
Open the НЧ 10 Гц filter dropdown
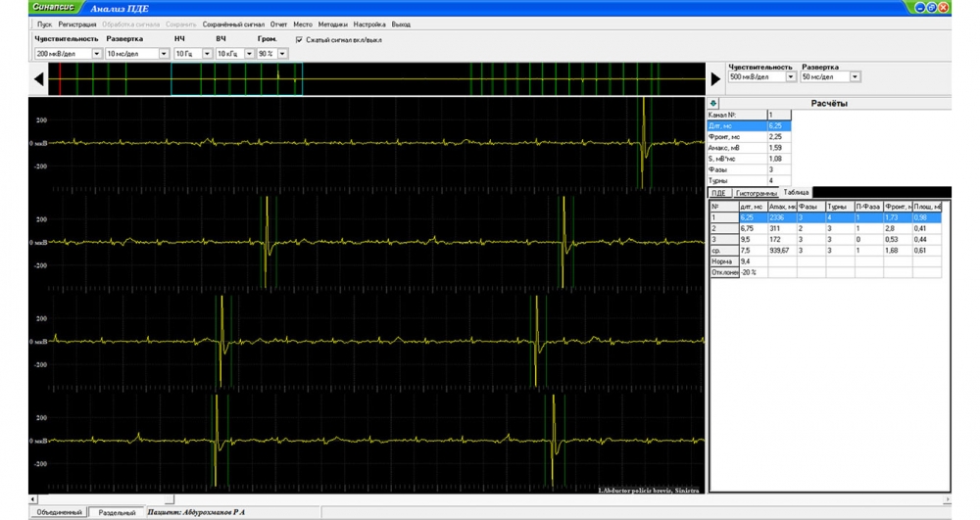(x=207, y=54)
